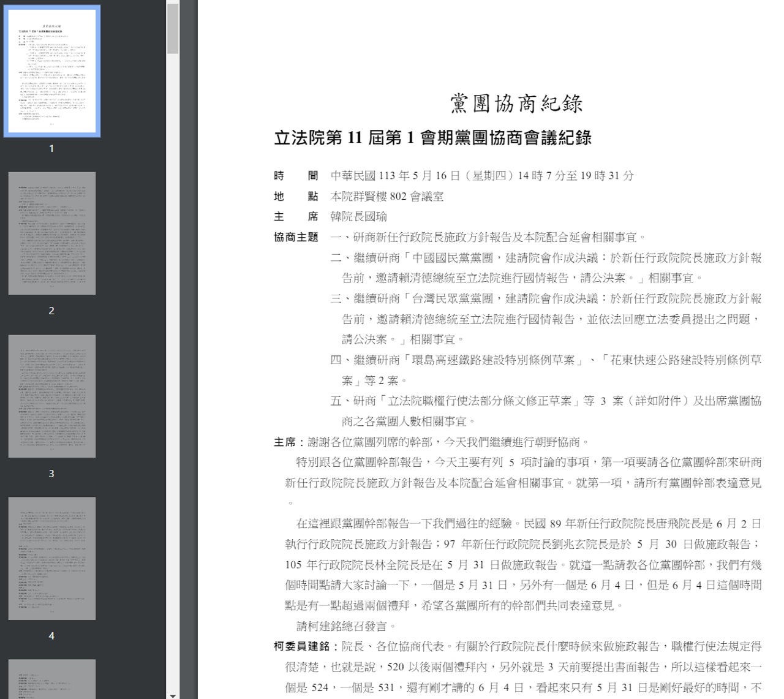Select page 1 thumbnail in the sidebar
The height and width of the screenshot is (699, 784).
pyautogui.click(x=52, y=71)
